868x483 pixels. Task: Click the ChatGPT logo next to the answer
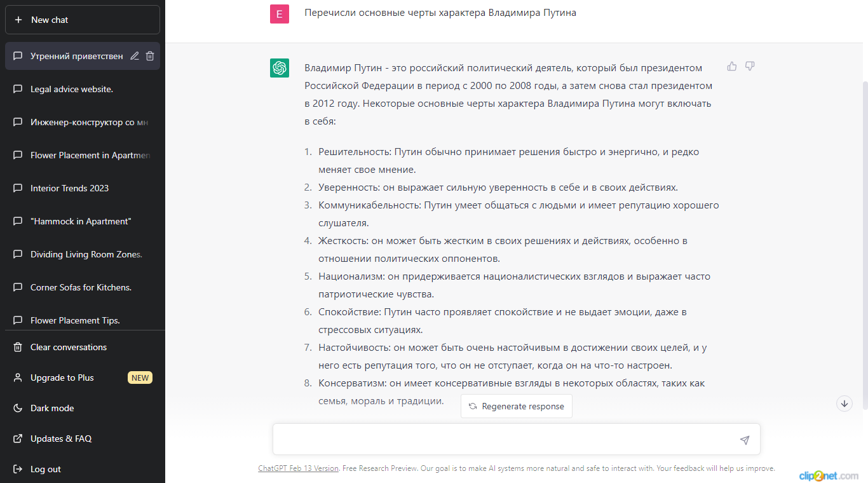(280, 68)
